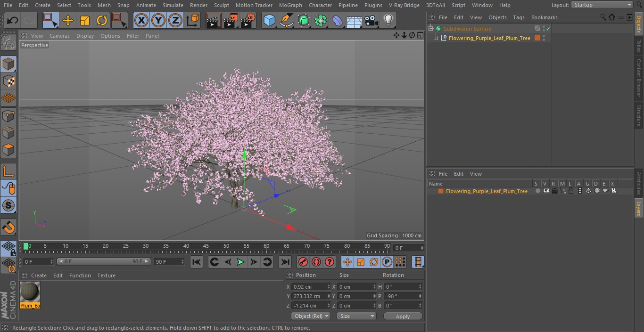This screenshot has width=644, height=332.
Task: Select Polygons mode icon
Action: click(x=8, y=150)
